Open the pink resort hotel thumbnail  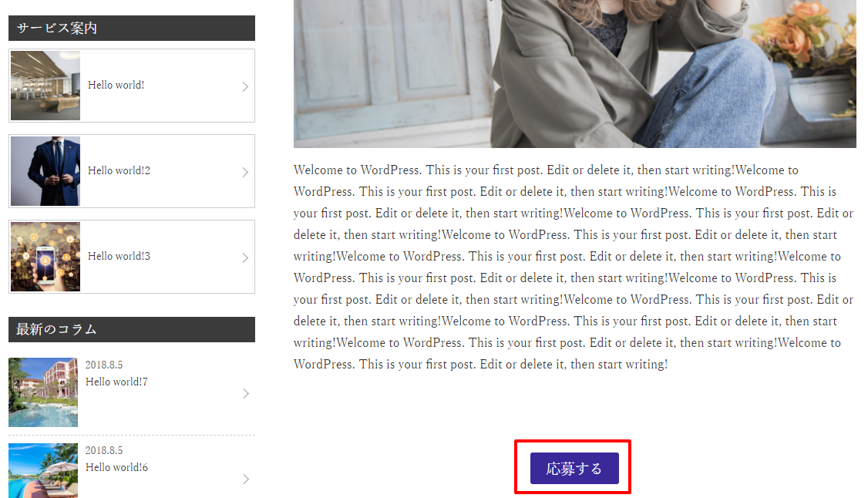pyautogui.click(x=43, y=392)
